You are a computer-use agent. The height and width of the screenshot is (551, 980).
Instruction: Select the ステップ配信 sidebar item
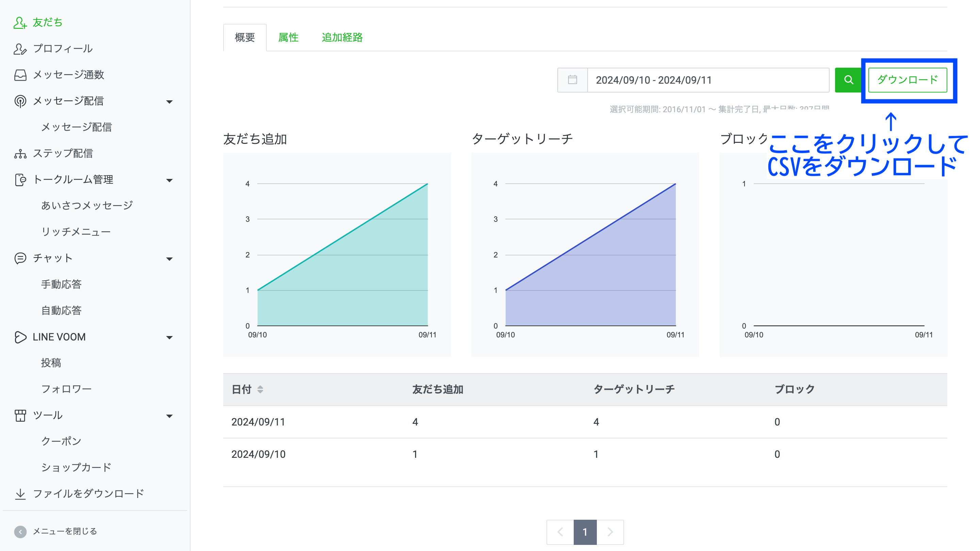point(63,153)
